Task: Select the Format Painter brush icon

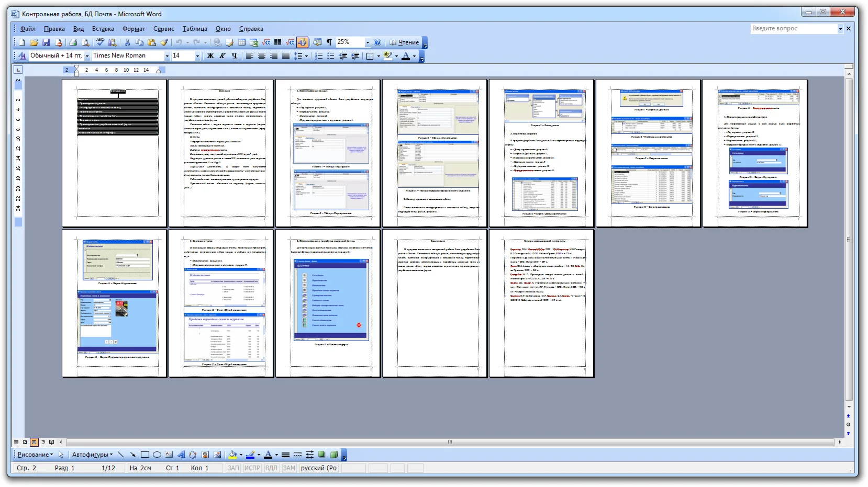Action: [164, 42]
